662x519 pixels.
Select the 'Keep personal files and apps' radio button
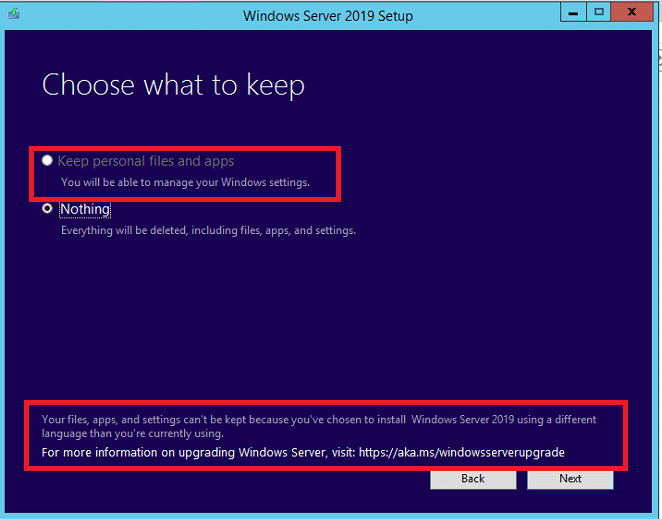47,161
